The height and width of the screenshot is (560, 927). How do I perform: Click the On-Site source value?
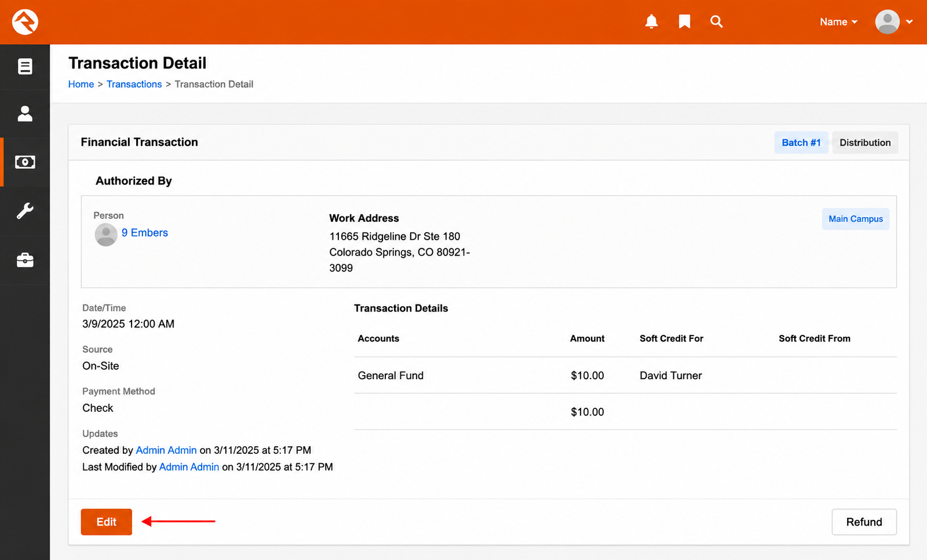click(101, 366)
